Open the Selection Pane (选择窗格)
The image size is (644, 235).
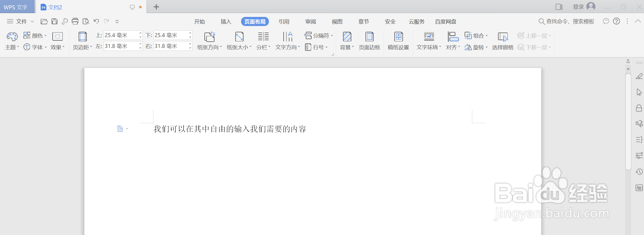tap(503, 41)
